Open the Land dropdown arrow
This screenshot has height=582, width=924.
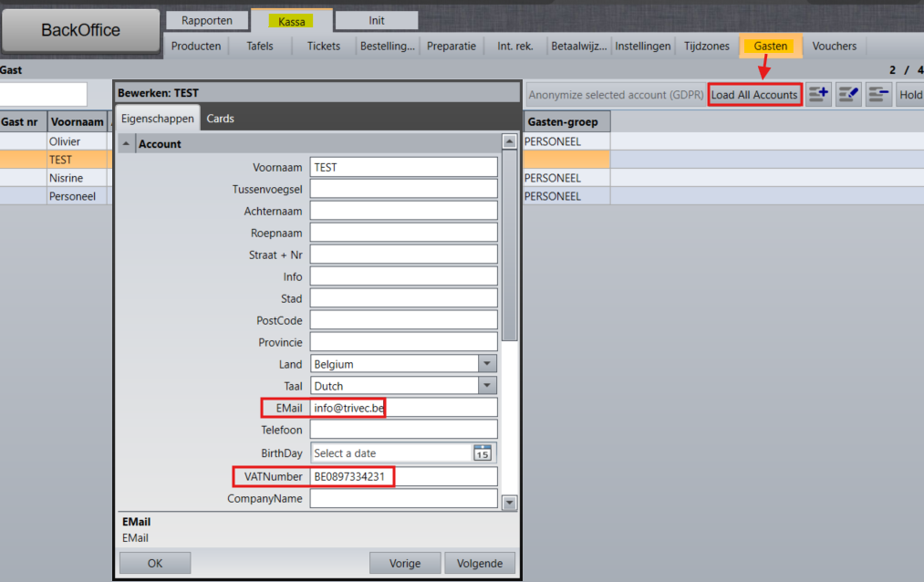pyautogui.click(x=487, y=363)
